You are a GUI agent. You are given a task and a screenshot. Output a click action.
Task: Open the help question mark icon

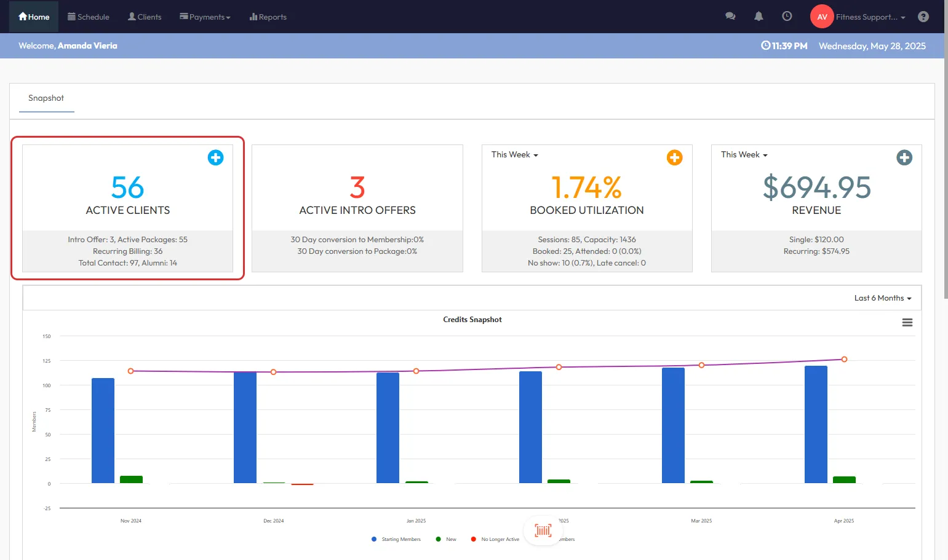coord(923,17)
